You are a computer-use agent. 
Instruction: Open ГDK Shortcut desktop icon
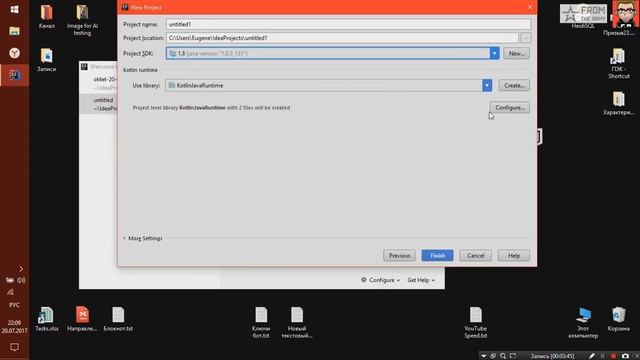619,64
